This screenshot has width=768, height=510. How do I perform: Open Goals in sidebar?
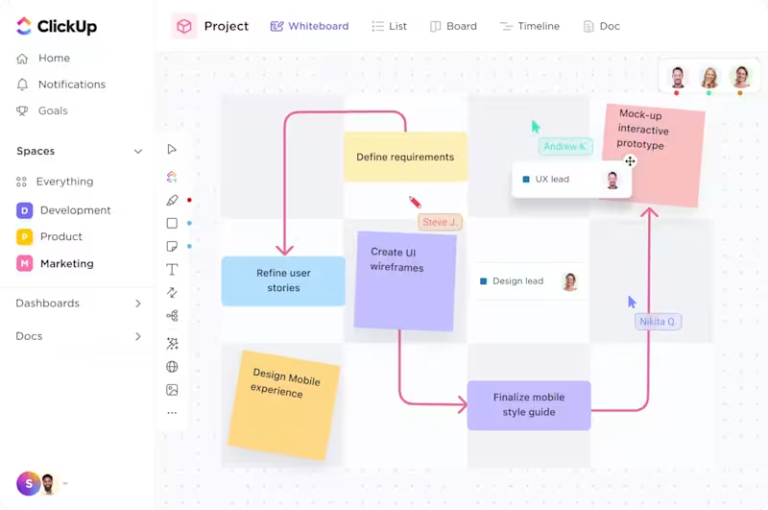pyautogui.click(x=42, y=111)
